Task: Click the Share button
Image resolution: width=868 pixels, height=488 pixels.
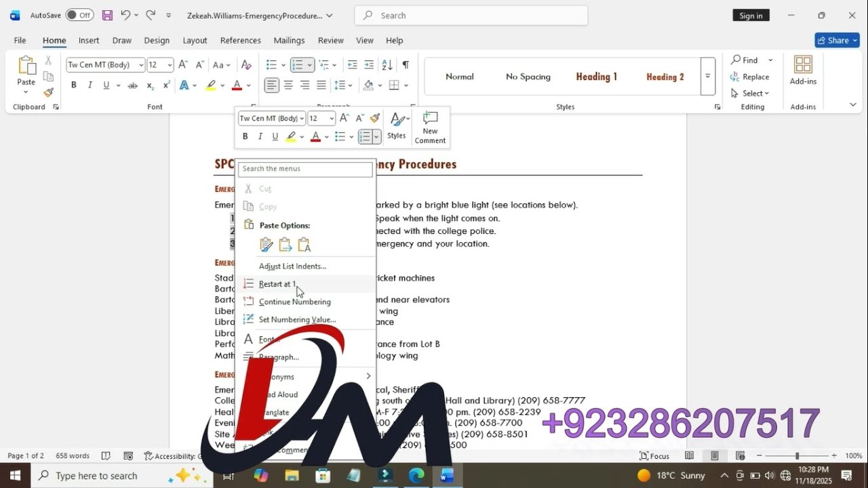Action: (837, 41)
